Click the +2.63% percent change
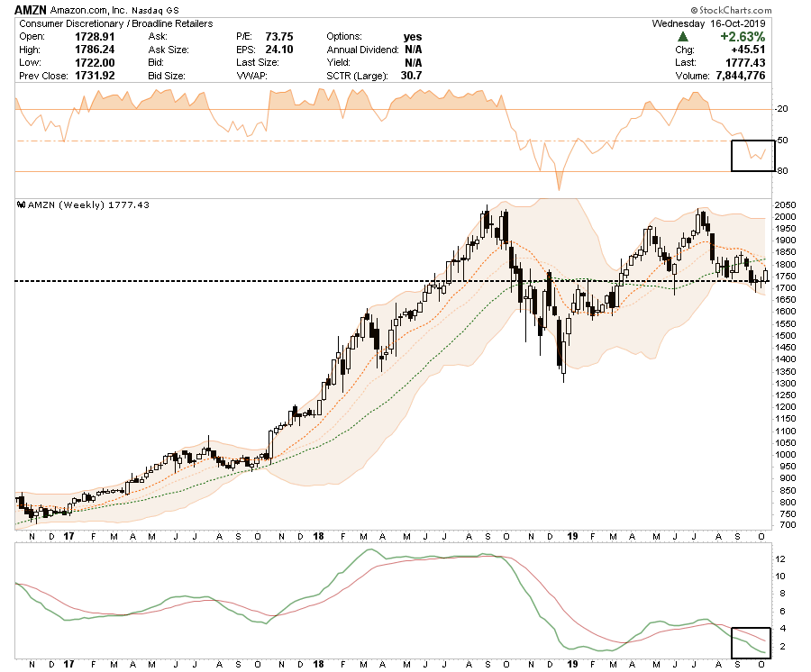 click(x=743, y=37)
